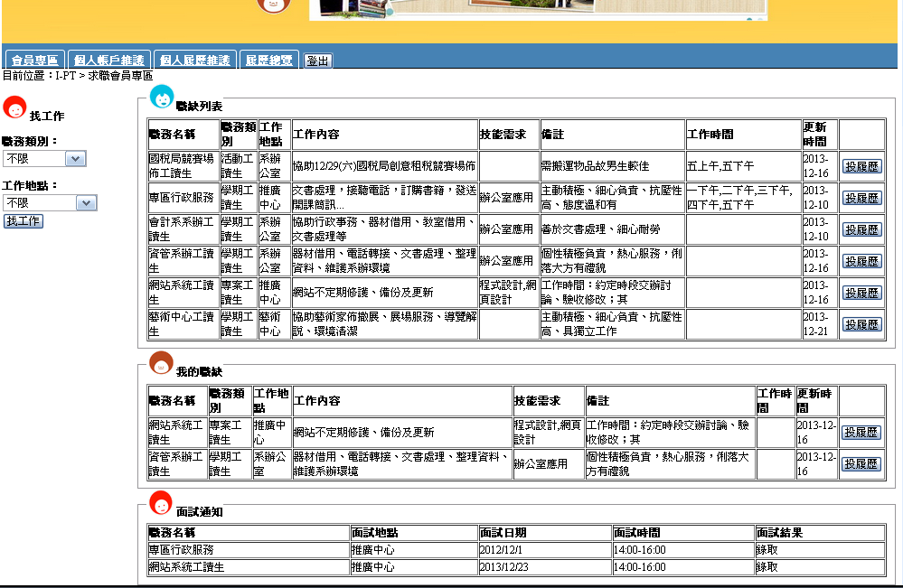Viewport: 903px width, 588px height.
Task: Click 投履歷 for 資管系辦工讀生 in 我的職缺
Action: 861,464
